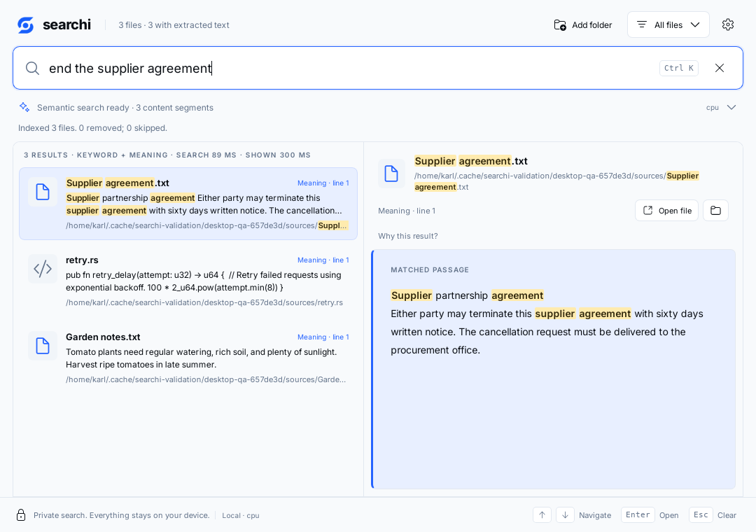Screen dimensions: 756x532
Task: Click the Open label beside Enter
Action: point(668,515)
